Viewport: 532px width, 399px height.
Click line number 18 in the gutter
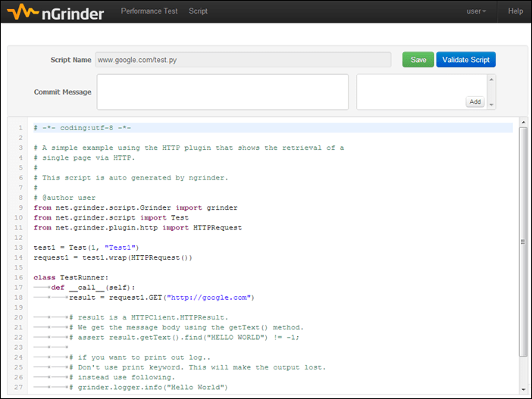[x=18, y=298]
